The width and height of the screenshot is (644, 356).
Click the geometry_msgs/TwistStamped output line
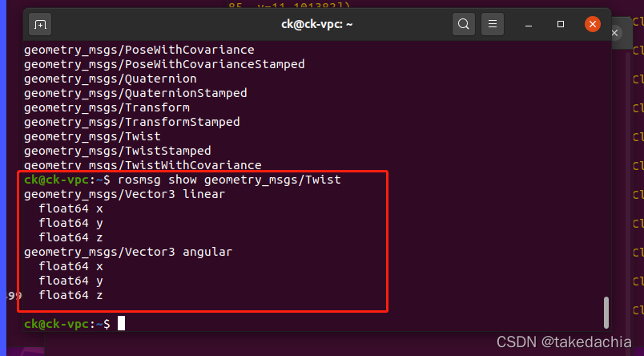118,151
